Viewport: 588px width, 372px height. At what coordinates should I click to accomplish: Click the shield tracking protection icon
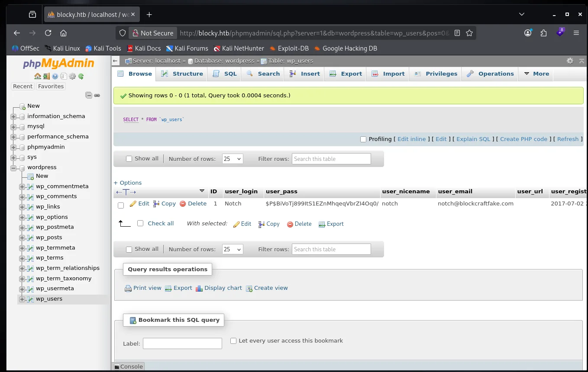(x=123, y=33)
